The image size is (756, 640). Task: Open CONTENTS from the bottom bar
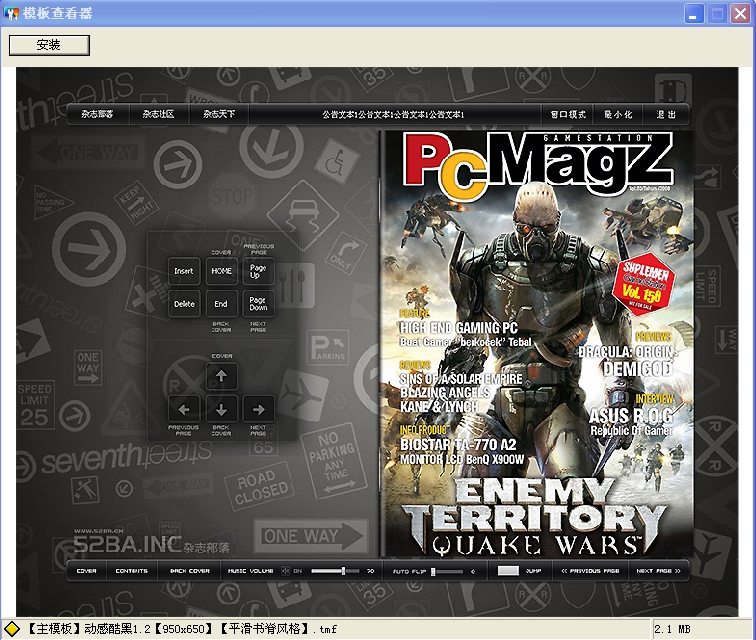132,571
